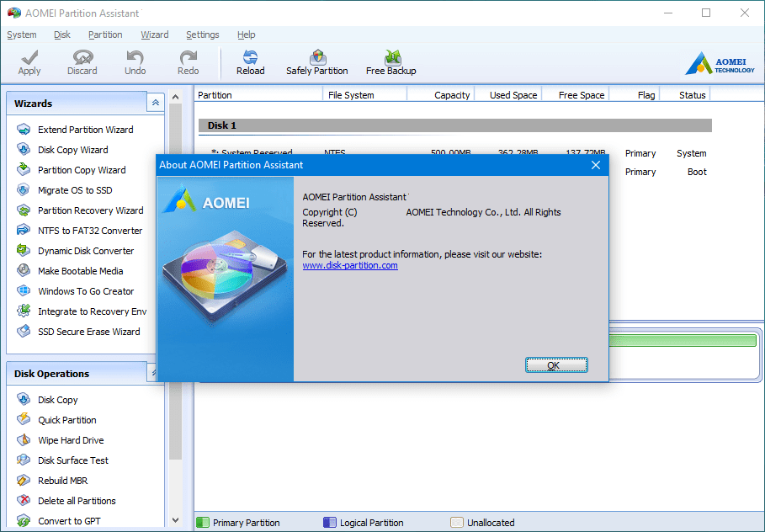Collapse the Disk Operations panel
765x532 pixels.
pos(152,373)
